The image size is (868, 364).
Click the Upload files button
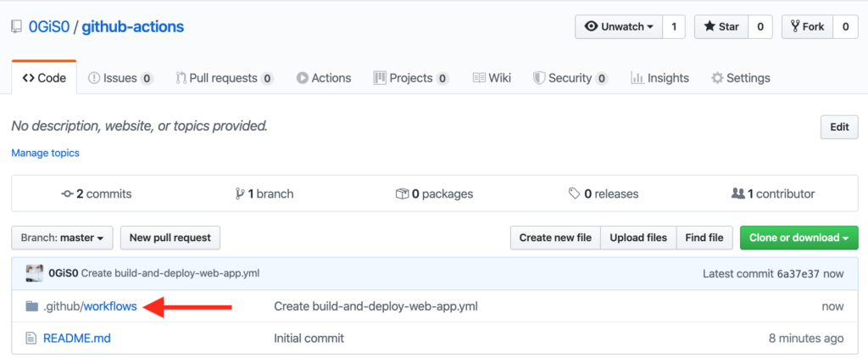click(638, 238)
